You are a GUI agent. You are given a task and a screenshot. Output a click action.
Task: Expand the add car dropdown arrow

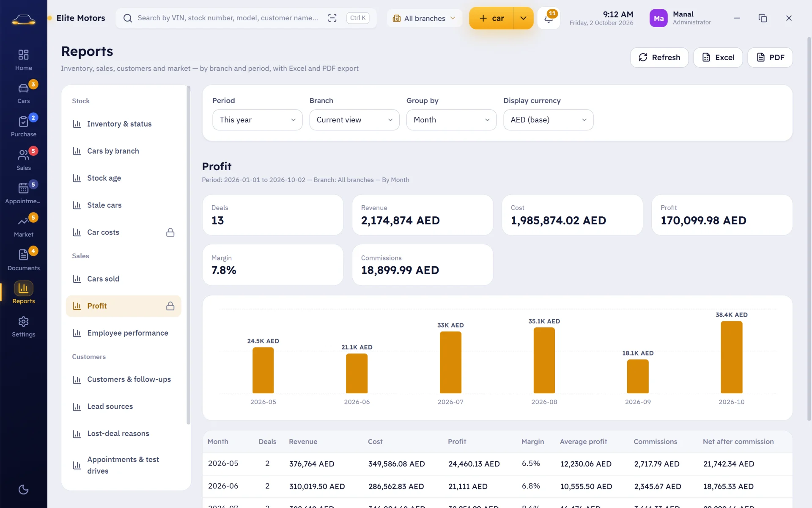click(524, 18)
